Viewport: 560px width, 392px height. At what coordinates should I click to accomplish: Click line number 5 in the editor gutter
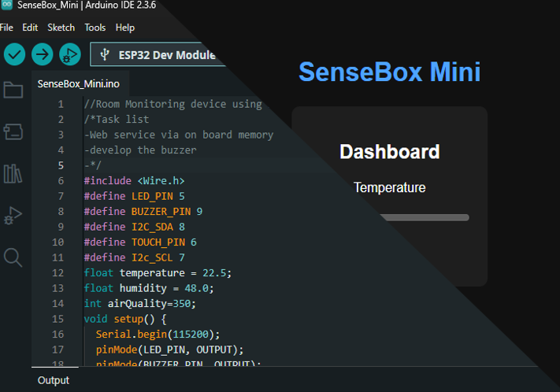click(x=61, y=165)
